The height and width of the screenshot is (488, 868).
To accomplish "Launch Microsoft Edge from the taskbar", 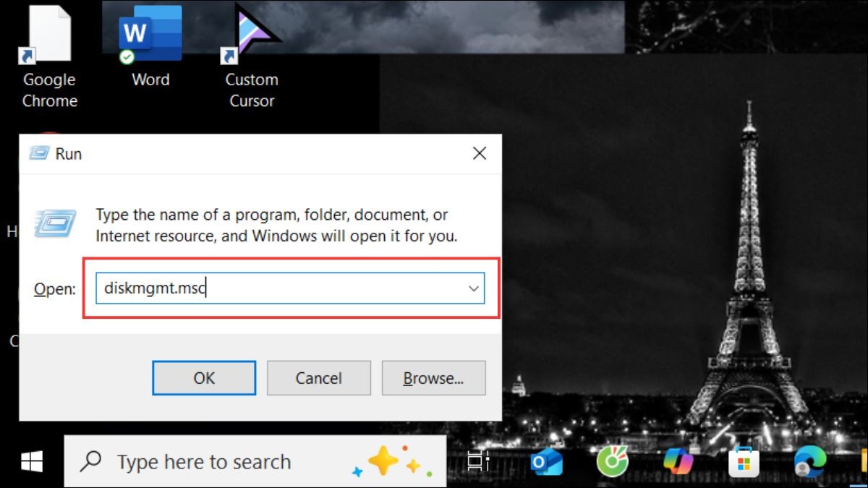I will (810, 462).
